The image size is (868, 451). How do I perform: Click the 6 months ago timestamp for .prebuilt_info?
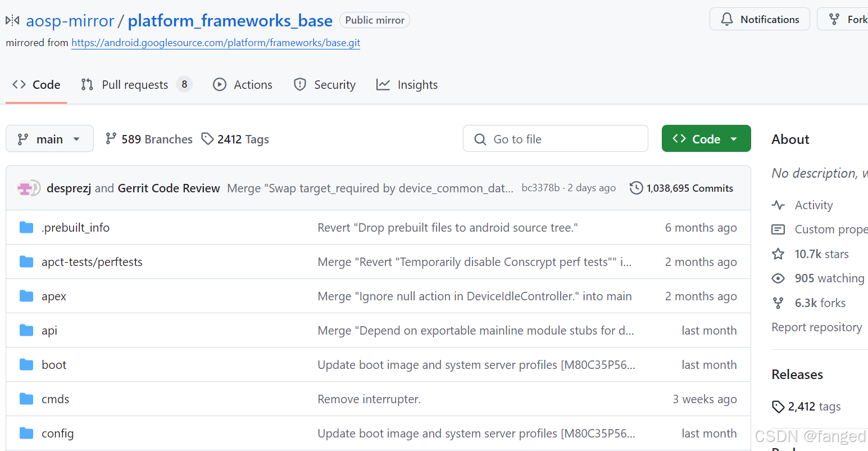click(701, 228)
